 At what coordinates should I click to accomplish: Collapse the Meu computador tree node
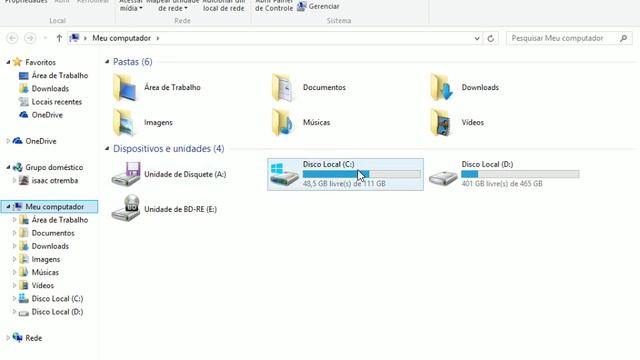click(x=8, y=207)
